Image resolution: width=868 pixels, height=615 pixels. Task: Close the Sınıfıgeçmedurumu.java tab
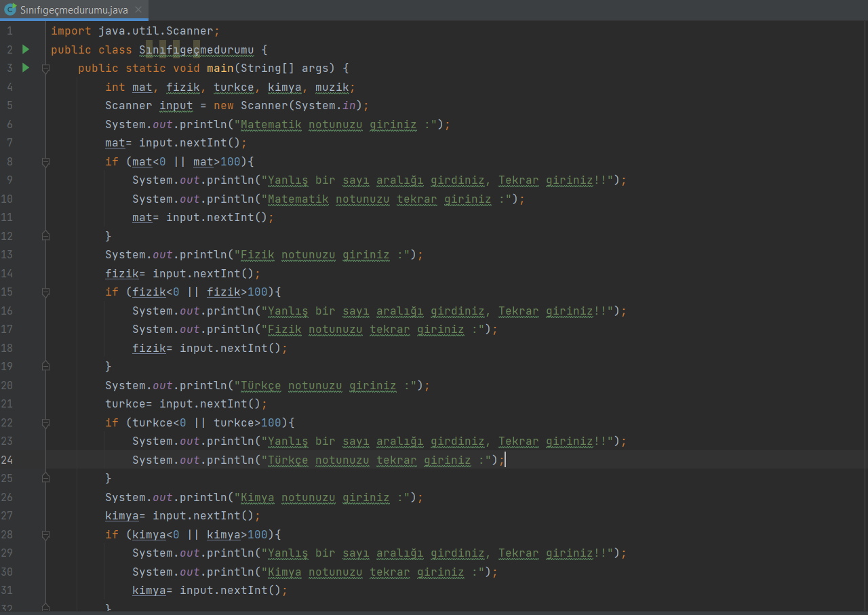(x=140, y=10)
